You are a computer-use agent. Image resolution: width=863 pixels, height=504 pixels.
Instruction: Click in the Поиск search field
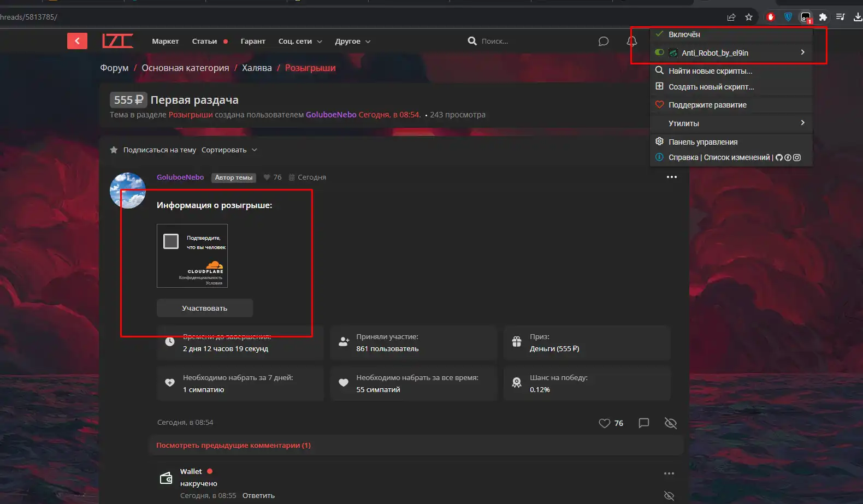point(524,41)
